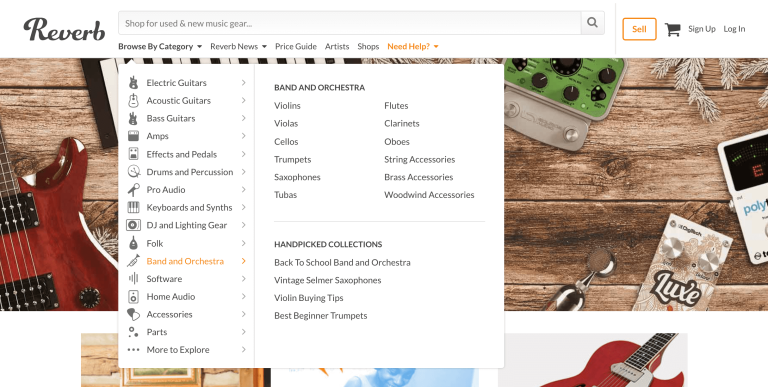
Task: Click the Home Audio speaker icon
Action: [133, 296]
